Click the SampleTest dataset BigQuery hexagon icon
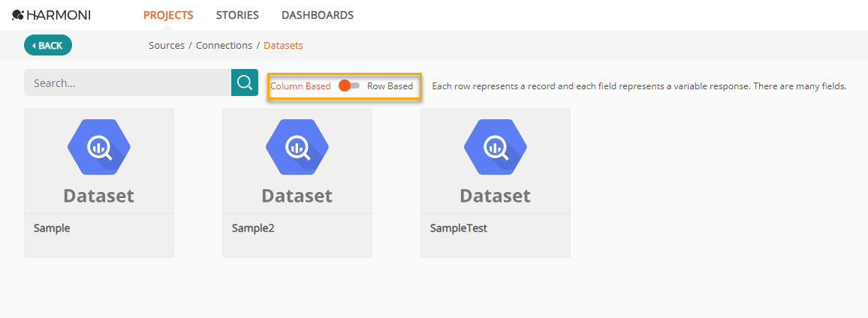Image resolution: width=868 pixels, height=318 pixels. pos(496,147)
